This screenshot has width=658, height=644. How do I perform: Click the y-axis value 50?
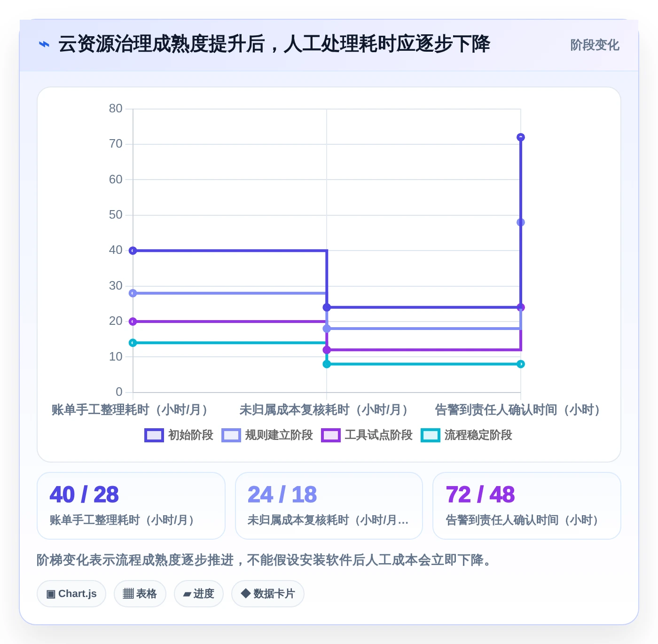tap(116, 215)
